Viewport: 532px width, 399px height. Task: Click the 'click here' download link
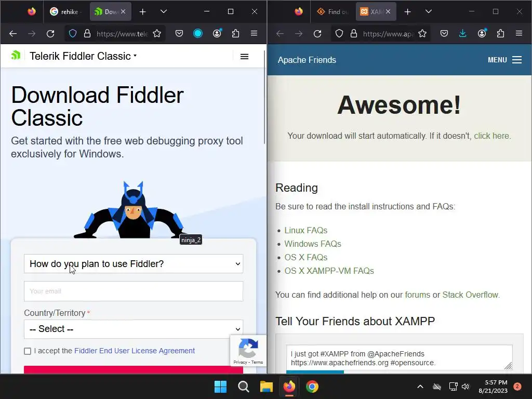(x=491, y=136)
